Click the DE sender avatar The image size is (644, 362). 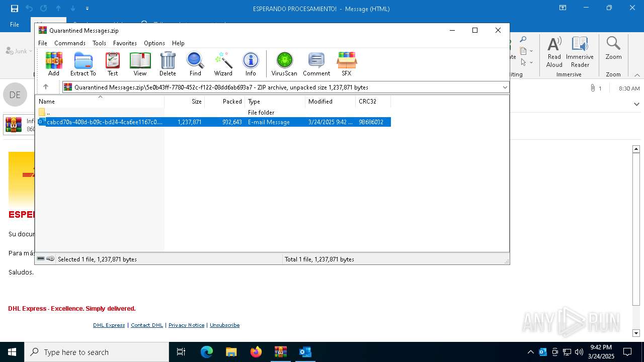15,95
